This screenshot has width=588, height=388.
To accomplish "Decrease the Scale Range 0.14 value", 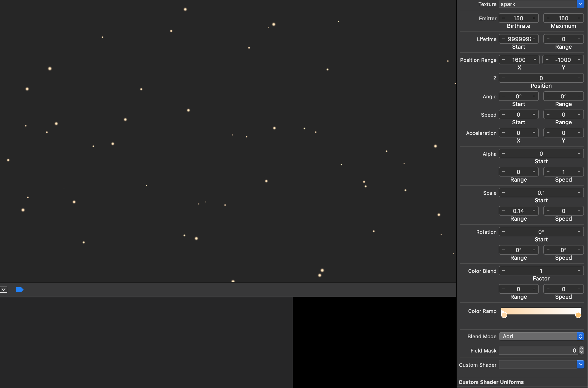I will [x=504, y=211].
